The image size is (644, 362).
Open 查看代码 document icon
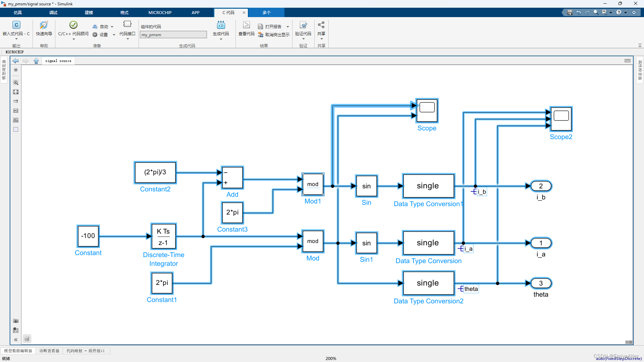[x=246, y=25]
